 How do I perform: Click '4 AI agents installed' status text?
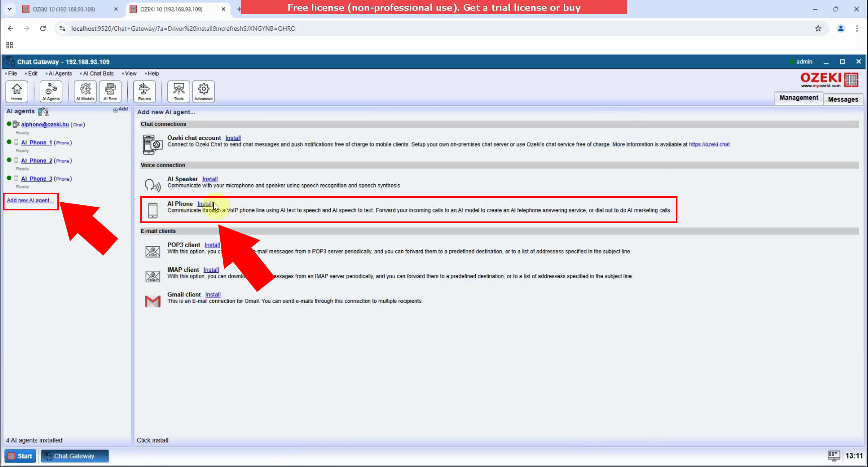pos(34,440)
